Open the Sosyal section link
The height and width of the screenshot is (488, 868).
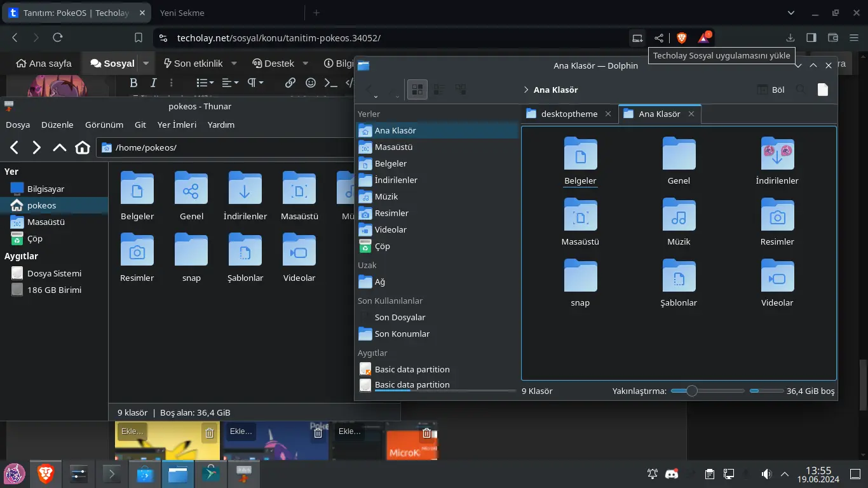pyautogui.click(x=112, y=63)
